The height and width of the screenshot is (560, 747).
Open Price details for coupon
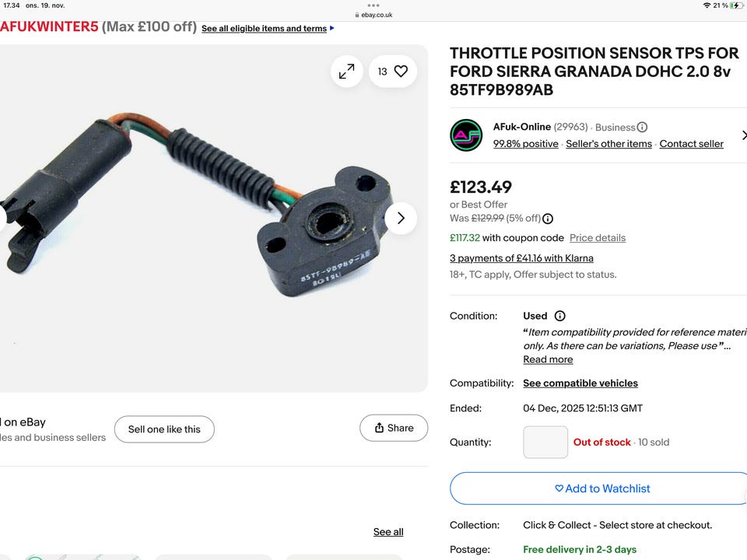[x=598, y=238]
